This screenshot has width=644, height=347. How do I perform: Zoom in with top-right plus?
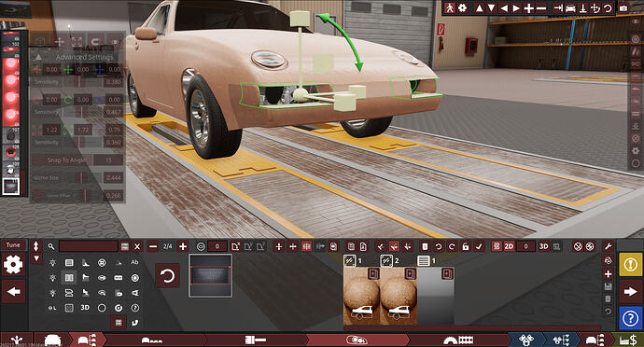pyautogui.click(x=529, y=7)
